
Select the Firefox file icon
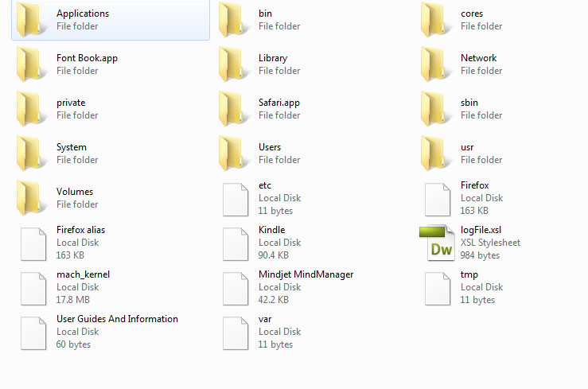pyautogui.click(x=438, y=200)
